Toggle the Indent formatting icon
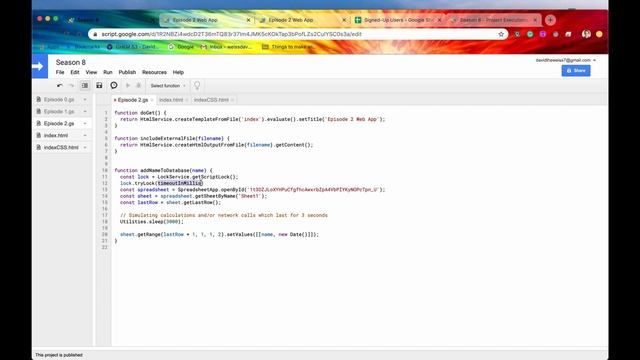 tap(84, 86)
